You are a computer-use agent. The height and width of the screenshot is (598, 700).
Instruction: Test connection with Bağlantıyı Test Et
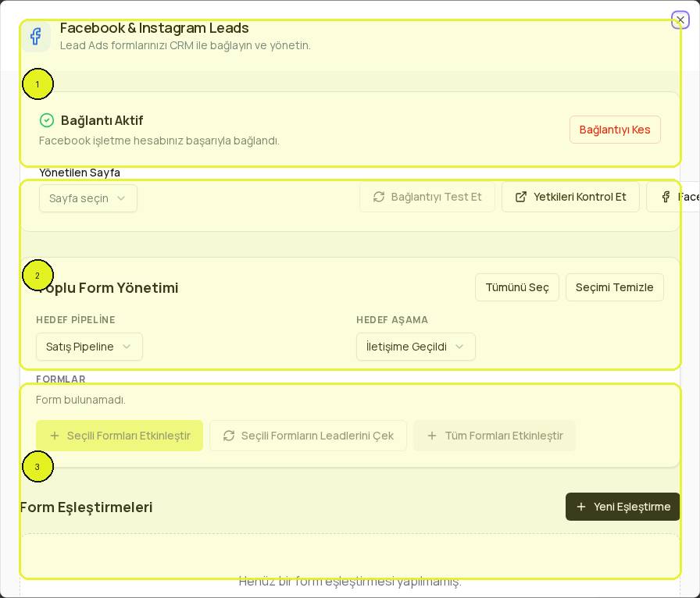pos(427,197)
